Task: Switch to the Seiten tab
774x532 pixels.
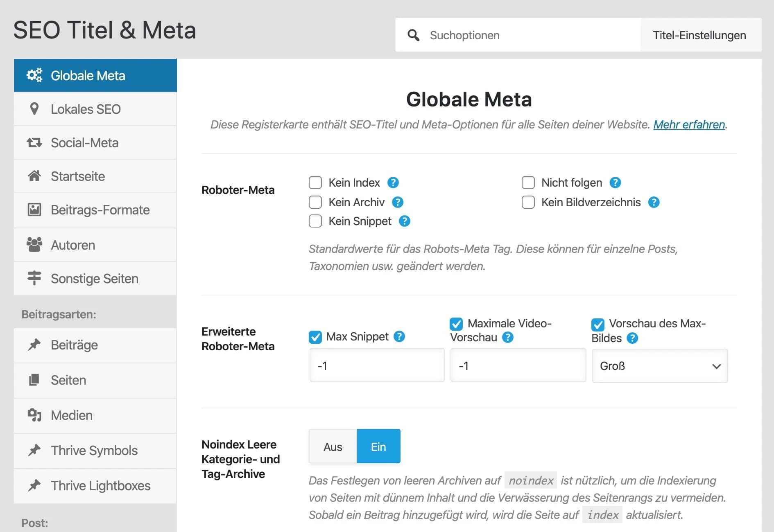Action: pos(68,380)
